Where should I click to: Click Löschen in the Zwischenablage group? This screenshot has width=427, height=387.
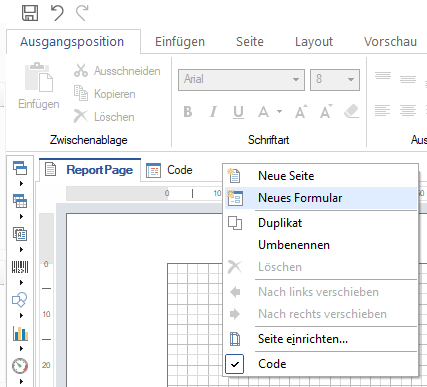point(104,117)
